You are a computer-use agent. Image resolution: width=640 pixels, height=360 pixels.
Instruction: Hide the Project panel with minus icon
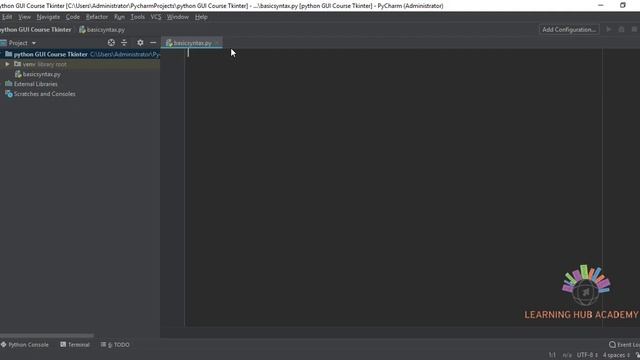pyautogui.click(x=153, y=42)
